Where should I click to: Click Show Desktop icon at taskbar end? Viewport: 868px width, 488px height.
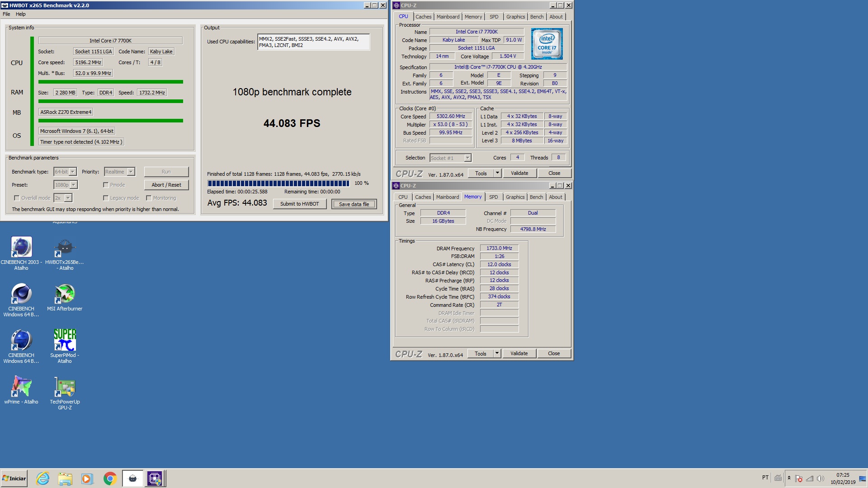(x=863, y=479)
